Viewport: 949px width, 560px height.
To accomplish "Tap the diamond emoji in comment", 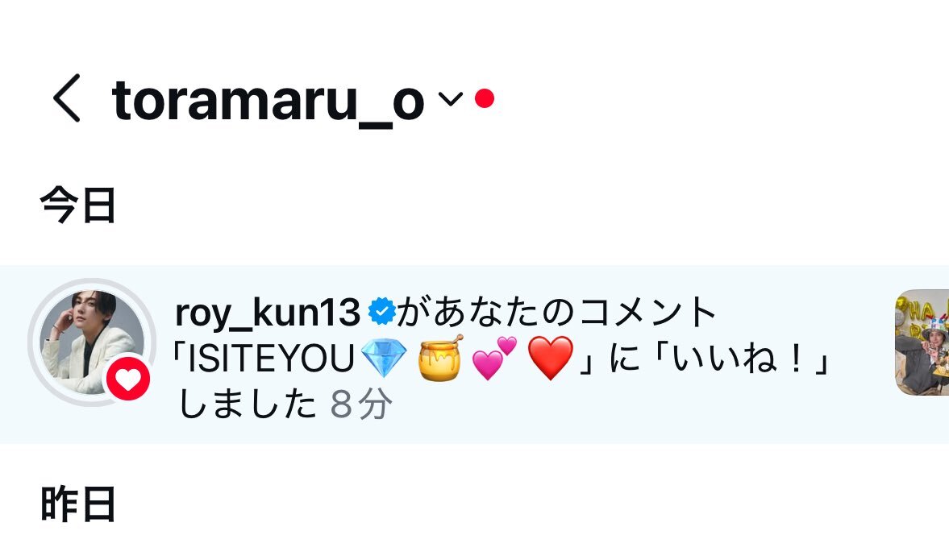I will (x=384, y=359).
